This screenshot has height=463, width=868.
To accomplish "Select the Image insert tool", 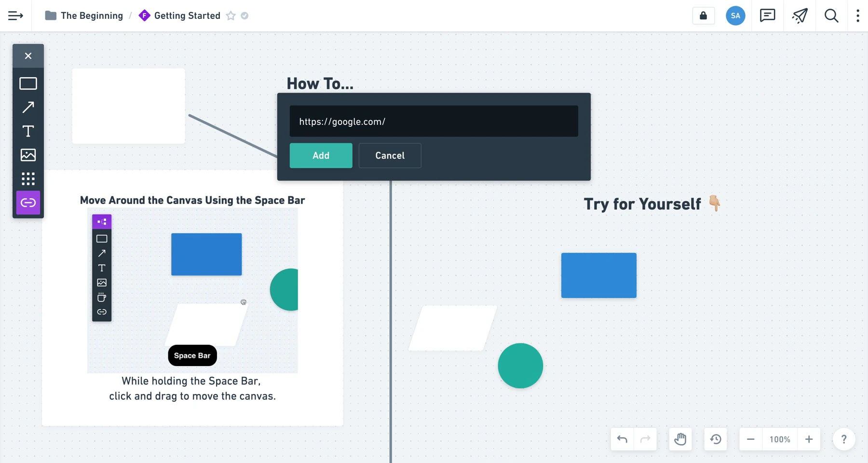I will tap(28, 155).
